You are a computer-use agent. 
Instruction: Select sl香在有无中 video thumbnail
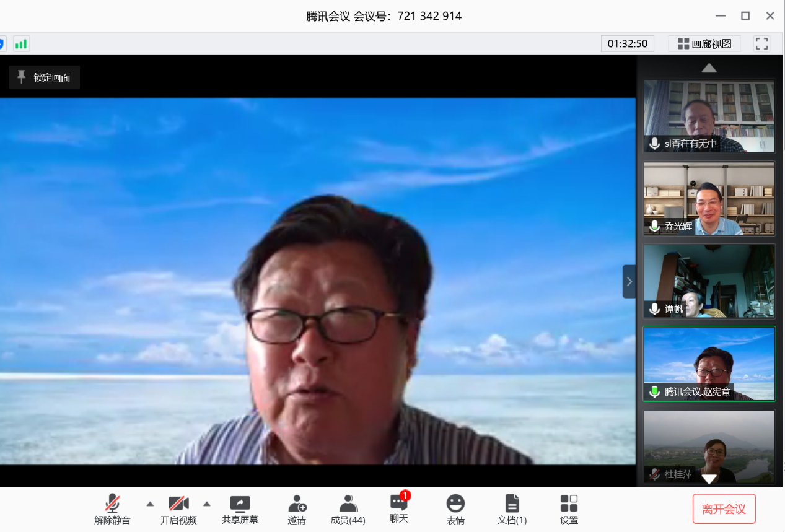[709, 116]
